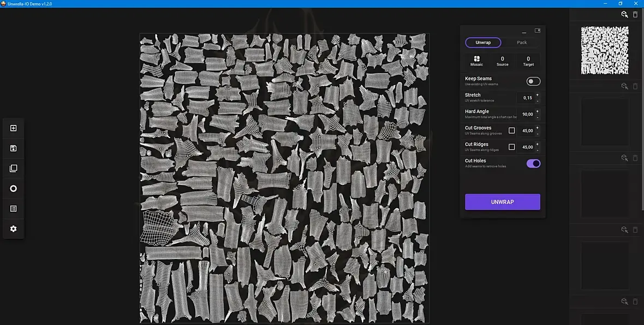Click the add/import mesh icon in left sidebar
The image size is (644, 325).
tap(13, 129)
